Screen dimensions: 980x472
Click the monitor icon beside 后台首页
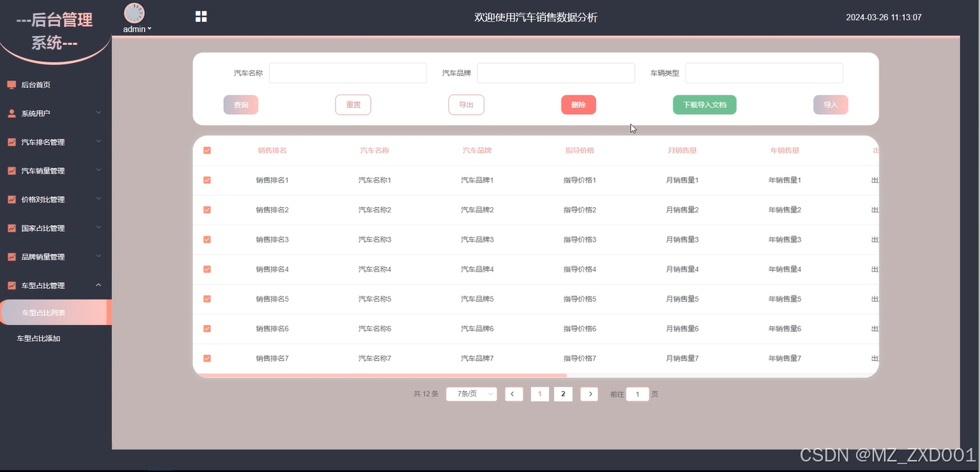tap(11, 85)
